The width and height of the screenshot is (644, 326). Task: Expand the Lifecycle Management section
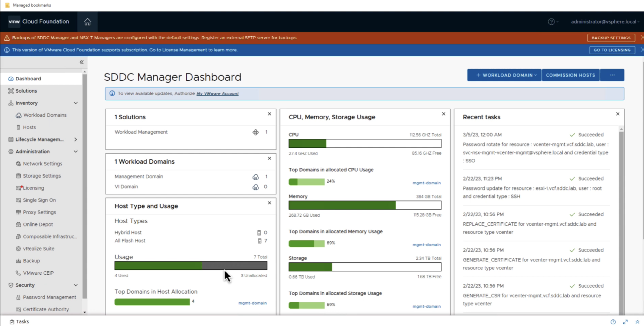pyautogui.click(x=76, y=139)
